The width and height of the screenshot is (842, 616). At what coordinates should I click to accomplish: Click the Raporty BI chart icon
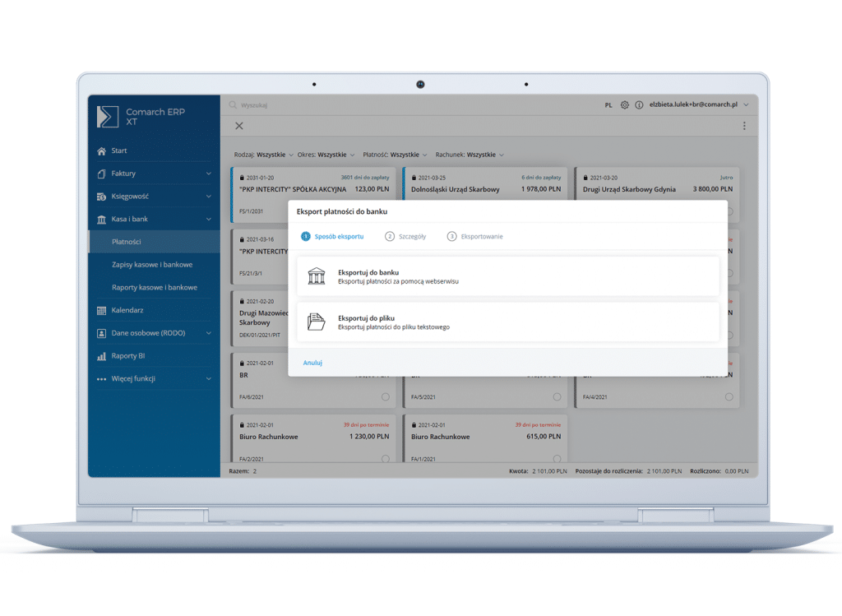(x=102, y=356)
